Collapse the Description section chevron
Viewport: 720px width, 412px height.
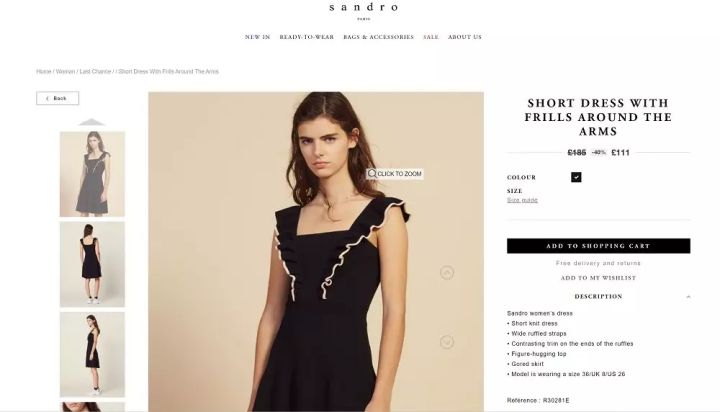coord(688,297)
